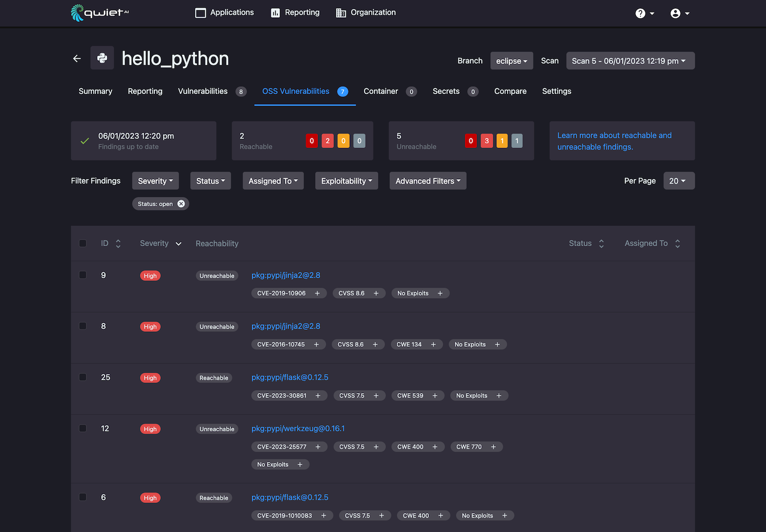Sort by Severity column chevron

coord(178,244)
